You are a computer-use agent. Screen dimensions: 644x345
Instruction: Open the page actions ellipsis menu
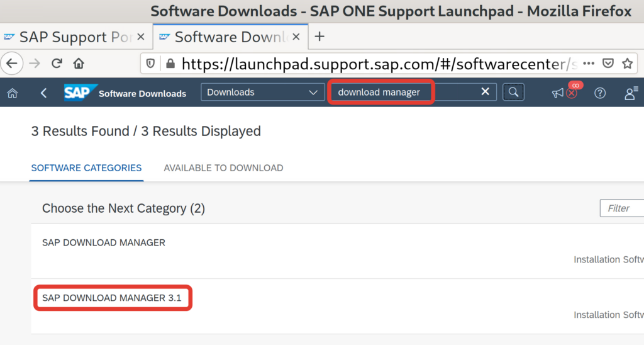tap(589, 64)
